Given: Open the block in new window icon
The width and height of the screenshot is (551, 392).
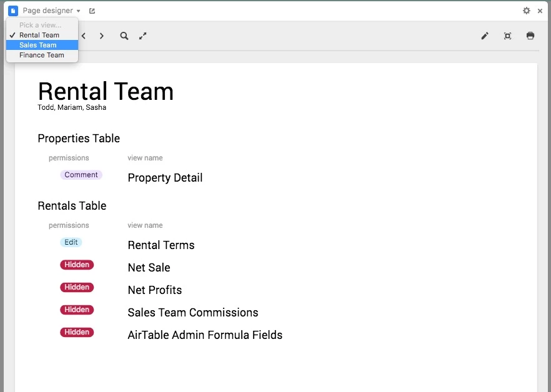Looking at the screenshot, I should click(x=92, y=11).
